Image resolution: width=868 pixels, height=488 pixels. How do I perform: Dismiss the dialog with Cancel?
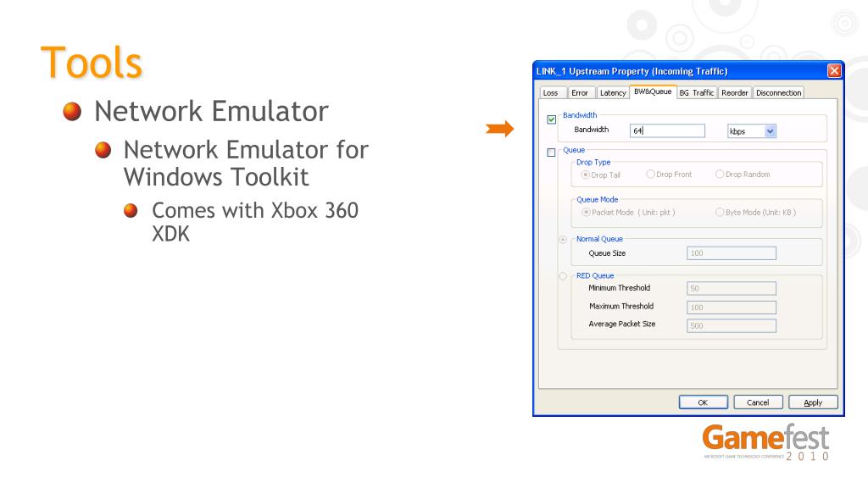click(758, 402)
